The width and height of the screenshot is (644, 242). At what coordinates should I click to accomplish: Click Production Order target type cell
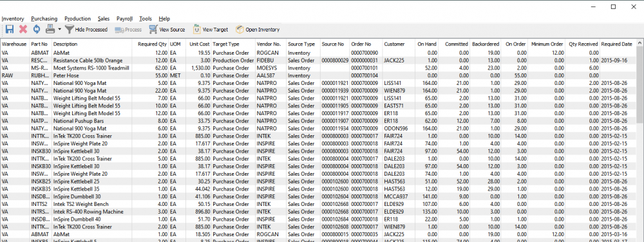233,60
